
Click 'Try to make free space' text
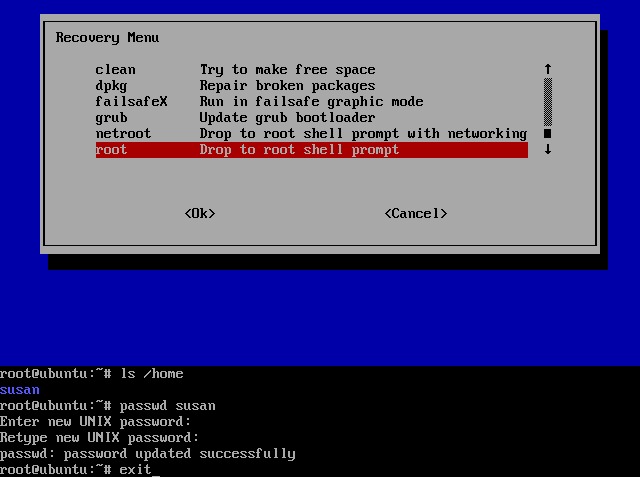click(x=287, y=70)
